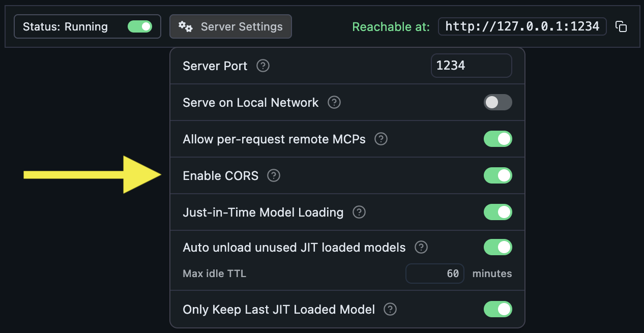Turn off Just-in-Time Model Loading
The width and height of the screenshot is (644, 333).
click(497, 212)
